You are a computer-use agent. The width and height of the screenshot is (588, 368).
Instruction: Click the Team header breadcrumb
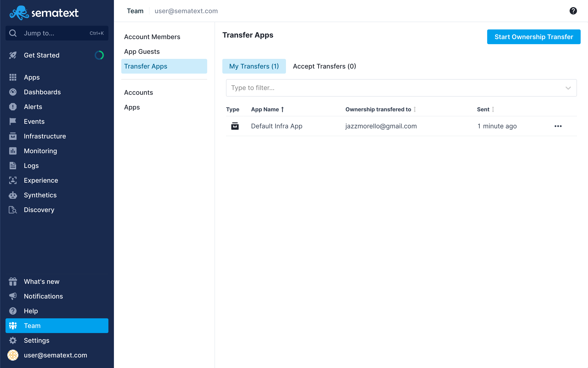pyautogui.click(x=135, y=11)
